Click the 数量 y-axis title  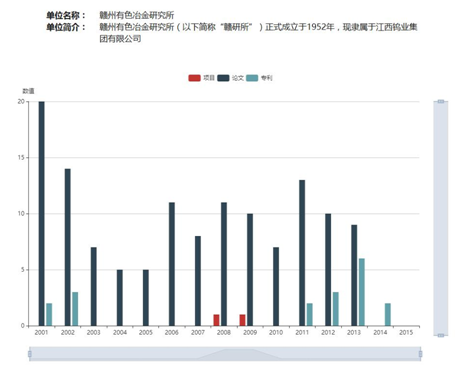point(28,91)
